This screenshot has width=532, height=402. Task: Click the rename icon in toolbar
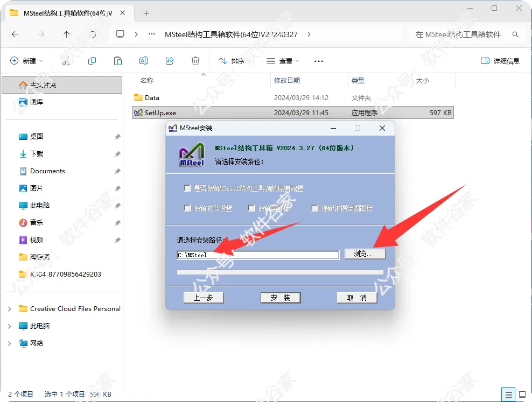[x=144, y=61]
